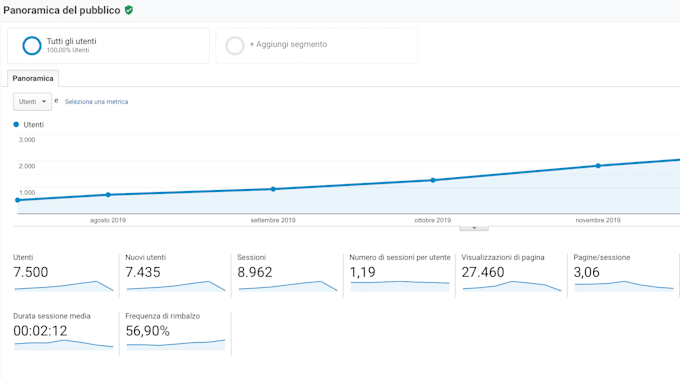Viewport: 680px width, 379px height.
Task: Click the Pagine/sessione 3,06 value
Action: point(586,272)
